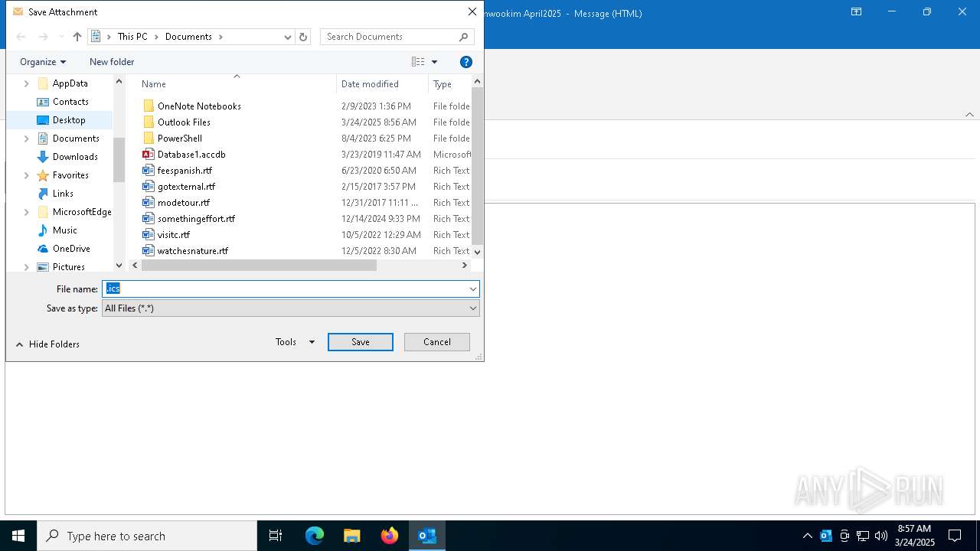Viewport: 980px width, 551px height.
Task: Select the Outlook Files folder
Action: coord(184,122)
